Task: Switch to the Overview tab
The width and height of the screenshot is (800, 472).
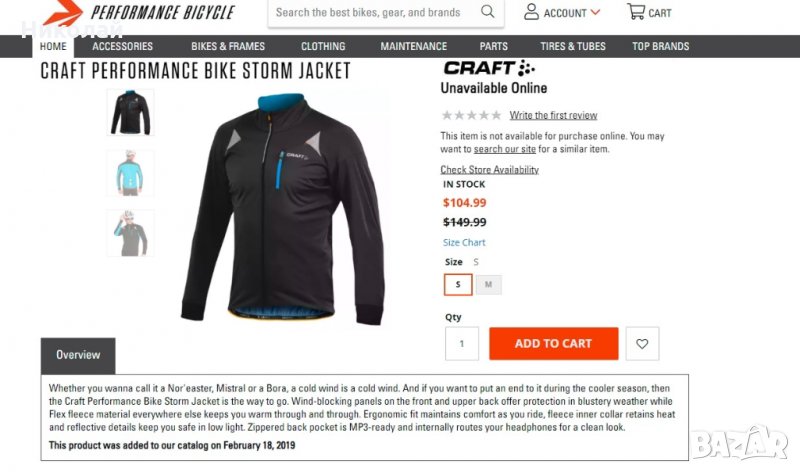Action: pos(78,355)
